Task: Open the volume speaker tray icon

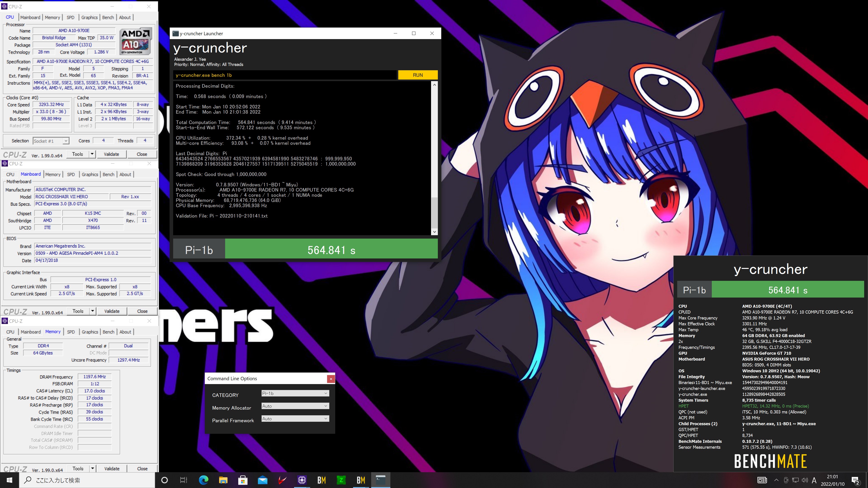Action: 805,480
